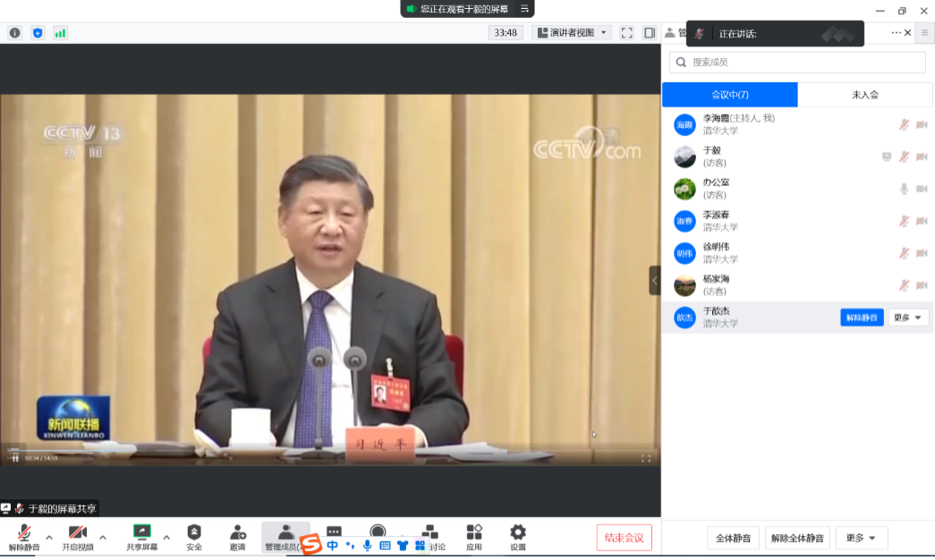Toggle 杨家海's muted microphone icon
The width and height of the screenshot is (935, 560).
[904, 285]
